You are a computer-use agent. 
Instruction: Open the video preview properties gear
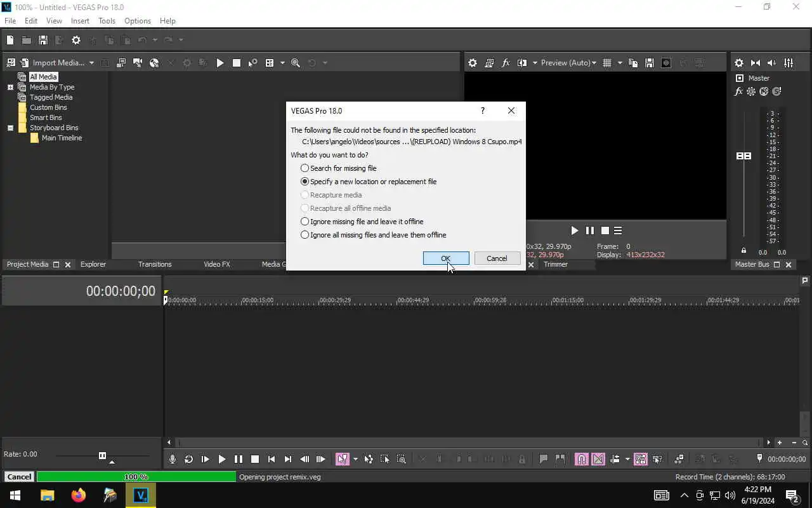click(x=473, y=63)
